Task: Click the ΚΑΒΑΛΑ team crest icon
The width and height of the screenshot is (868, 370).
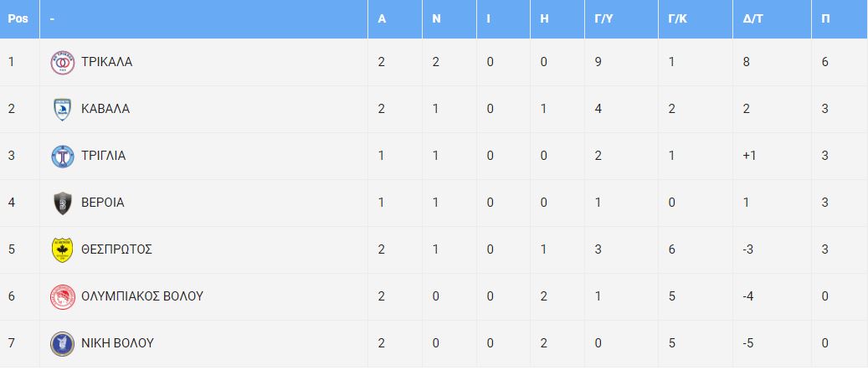Action: tap(62, 109)
